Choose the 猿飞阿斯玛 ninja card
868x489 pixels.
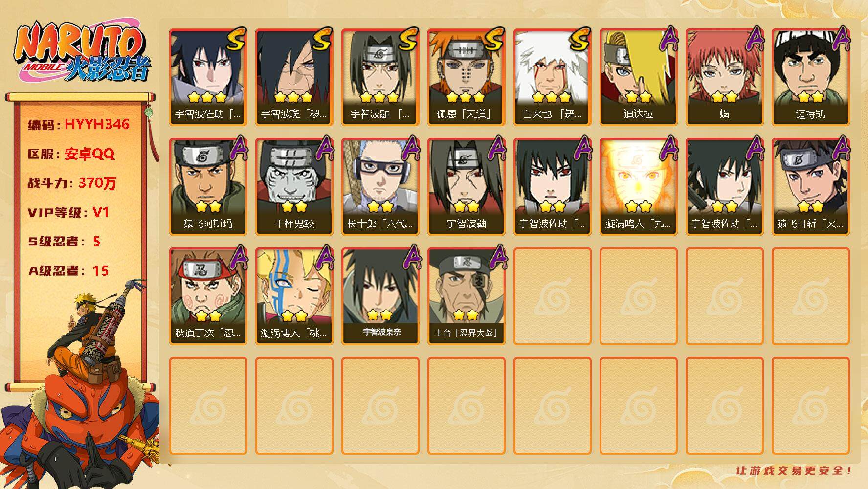click(x=208, y=187)
